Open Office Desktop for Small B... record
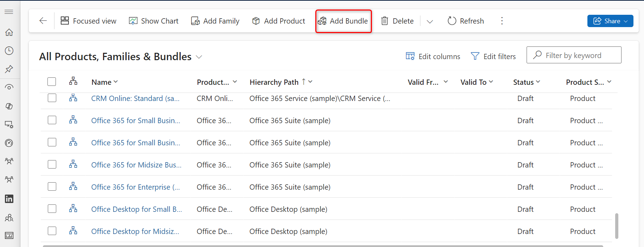Screen dimensions: 644x247 click(136, 209)
